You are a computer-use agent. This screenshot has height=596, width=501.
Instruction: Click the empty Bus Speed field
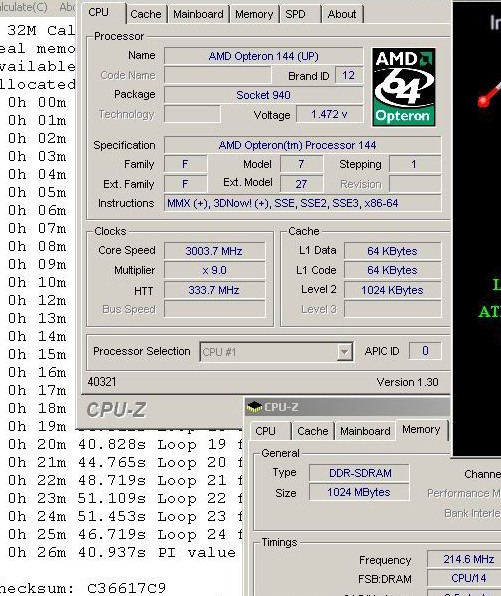(x=214, y=309)
